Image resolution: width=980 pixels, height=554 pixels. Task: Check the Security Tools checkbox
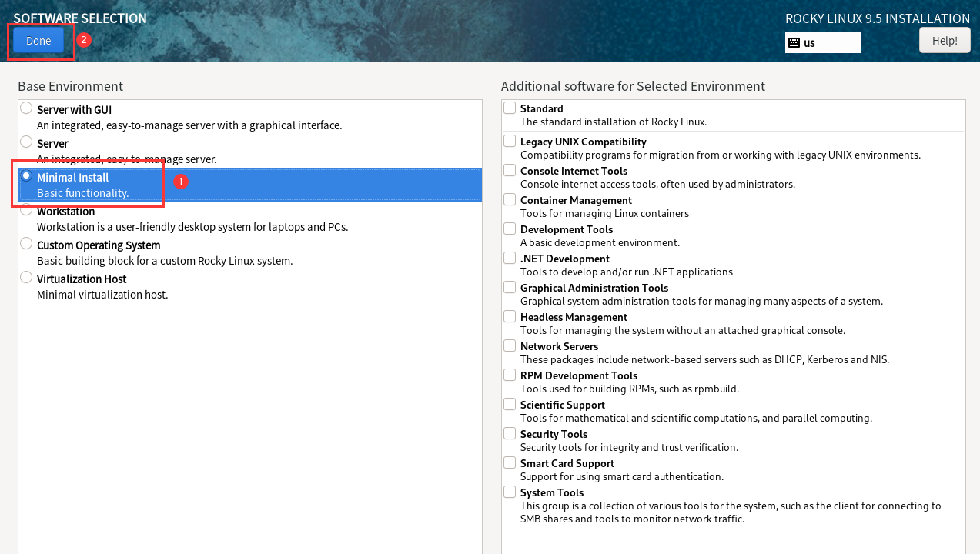point(510,433)
